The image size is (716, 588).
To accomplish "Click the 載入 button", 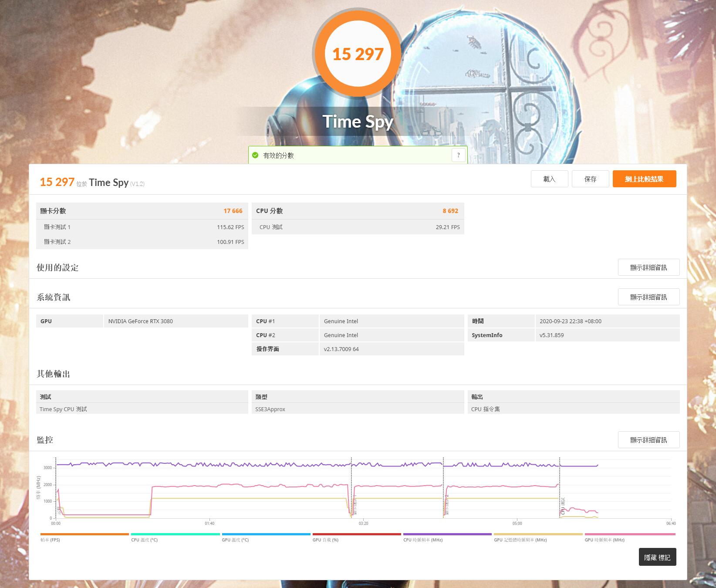I will coord(549,179).
